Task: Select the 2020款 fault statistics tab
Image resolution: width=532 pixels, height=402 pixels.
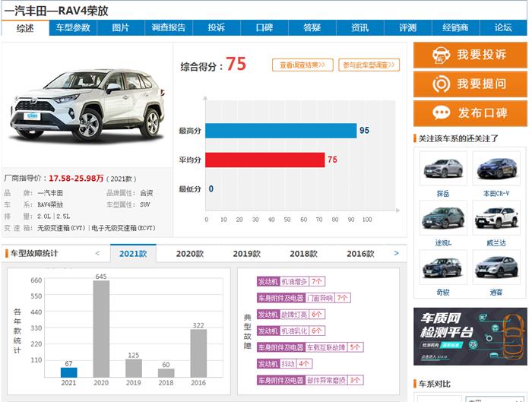Action: [x=190, y=253]
